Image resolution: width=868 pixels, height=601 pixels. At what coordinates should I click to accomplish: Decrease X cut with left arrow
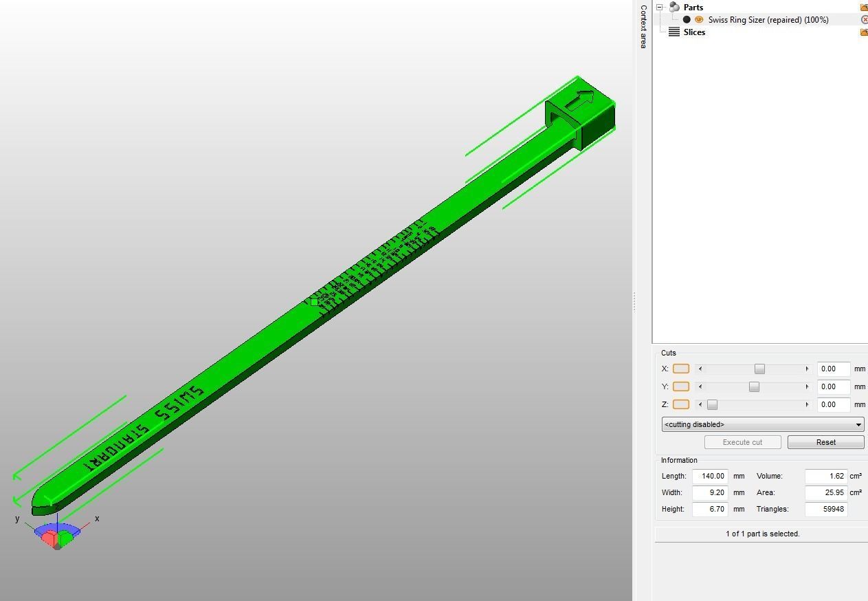[700, 369]
